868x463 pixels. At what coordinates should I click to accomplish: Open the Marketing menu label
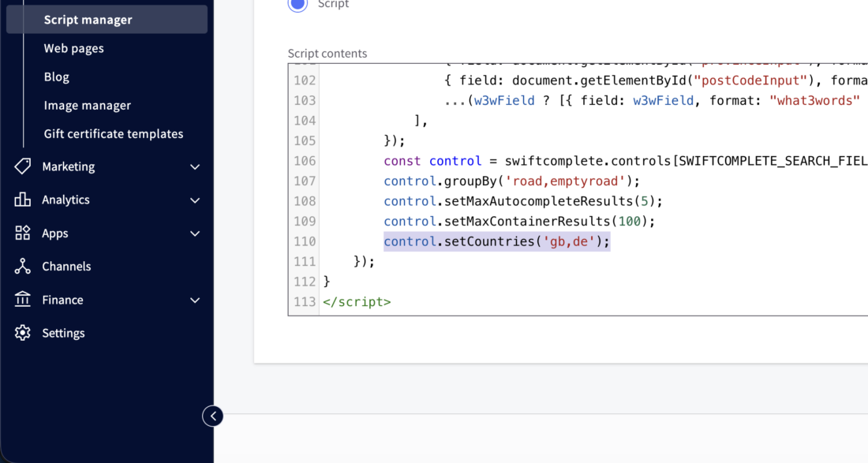[69, 166]
